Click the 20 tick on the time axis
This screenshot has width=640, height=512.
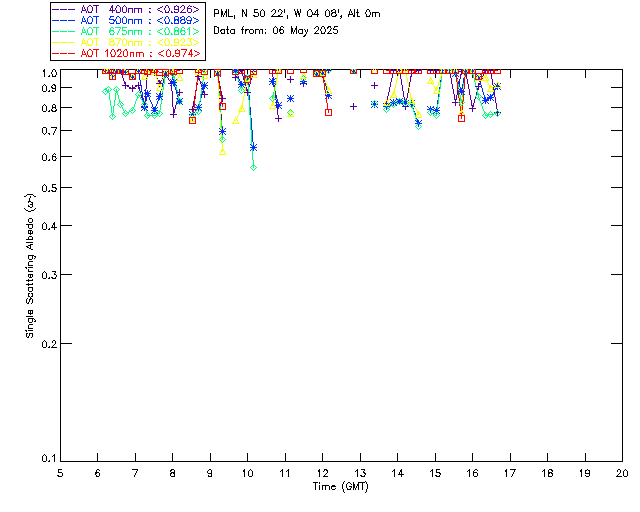[622, 472]
